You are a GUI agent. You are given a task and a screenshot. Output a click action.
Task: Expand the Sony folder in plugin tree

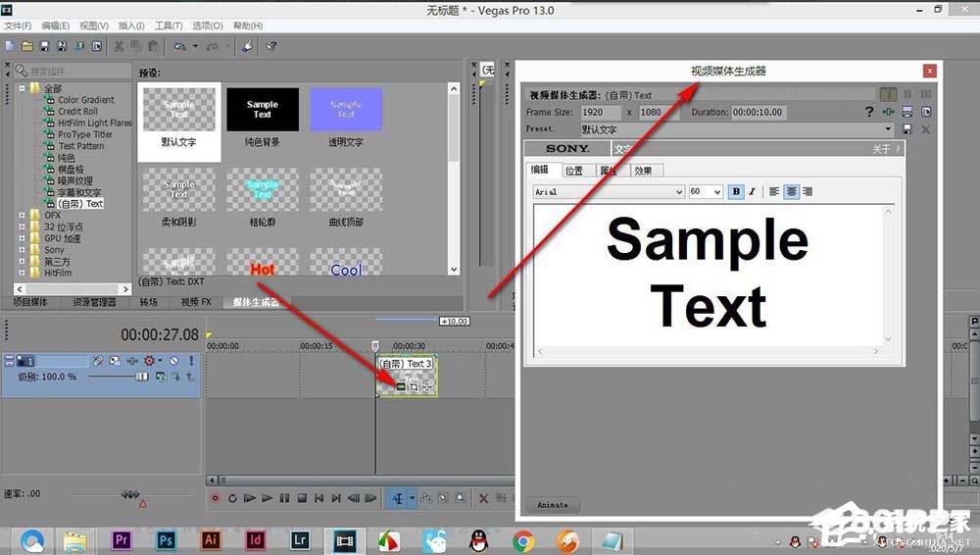point(22,250)
